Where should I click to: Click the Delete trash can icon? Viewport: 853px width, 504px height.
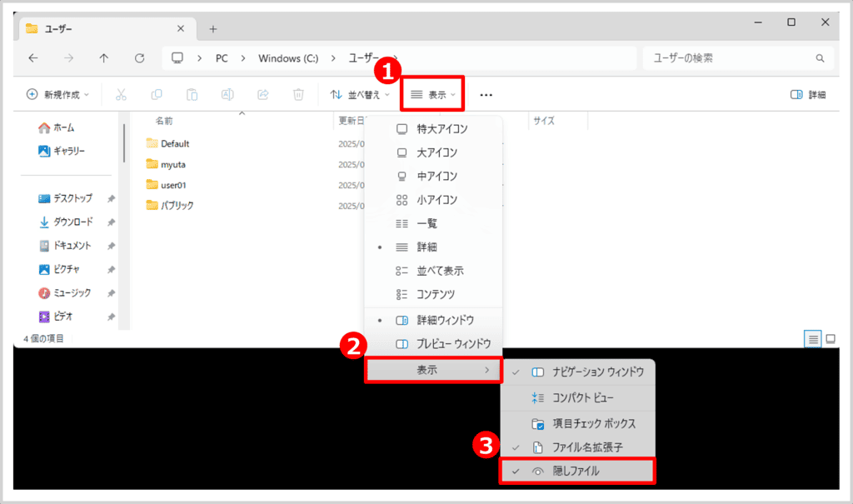tap(299, 95)
